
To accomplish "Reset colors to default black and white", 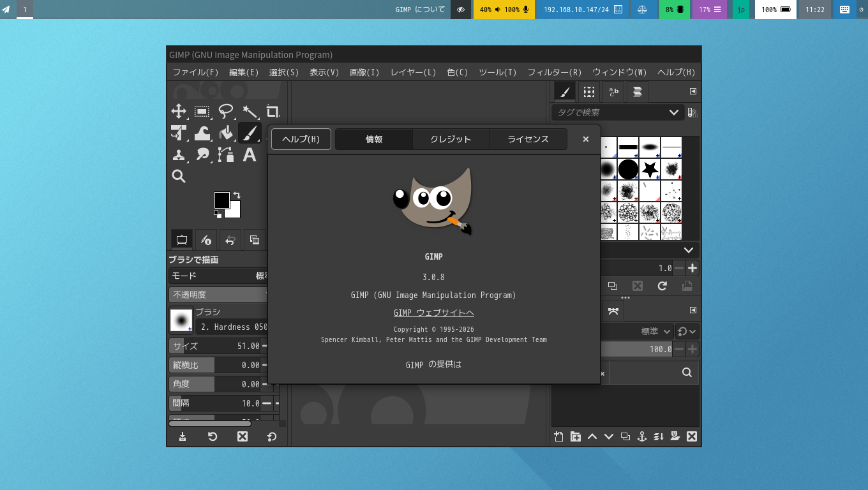I will [x=218, y=214].
